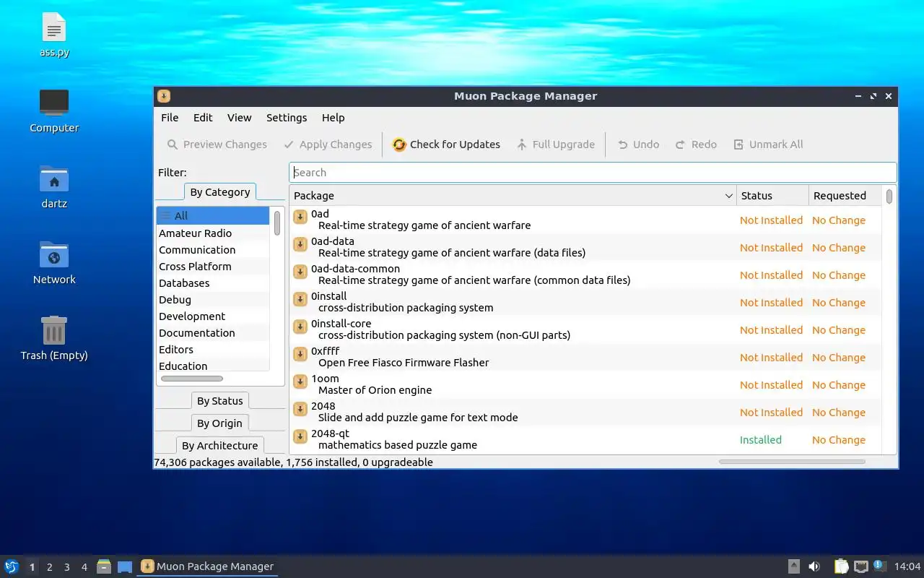The height and width of the screenshot is (578, 924).
Task: Switch to the By Category filter tab
Action: point(220,192)
